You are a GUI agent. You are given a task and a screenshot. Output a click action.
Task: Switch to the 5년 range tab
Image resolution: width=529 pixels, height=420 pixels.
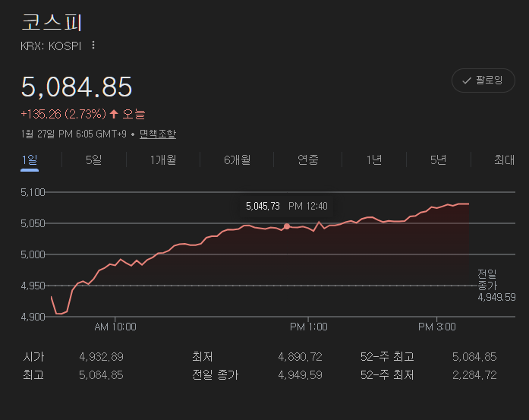pos(438,159)
